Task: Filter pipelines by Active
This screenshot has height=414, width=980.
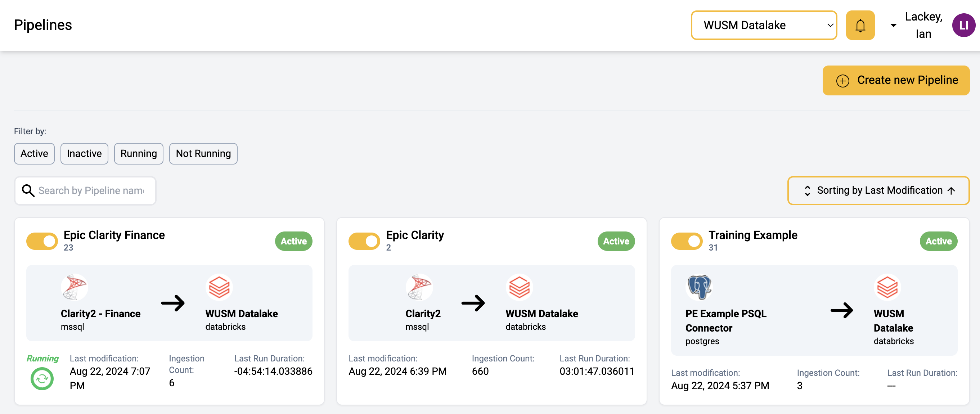Action: [34, 154]
